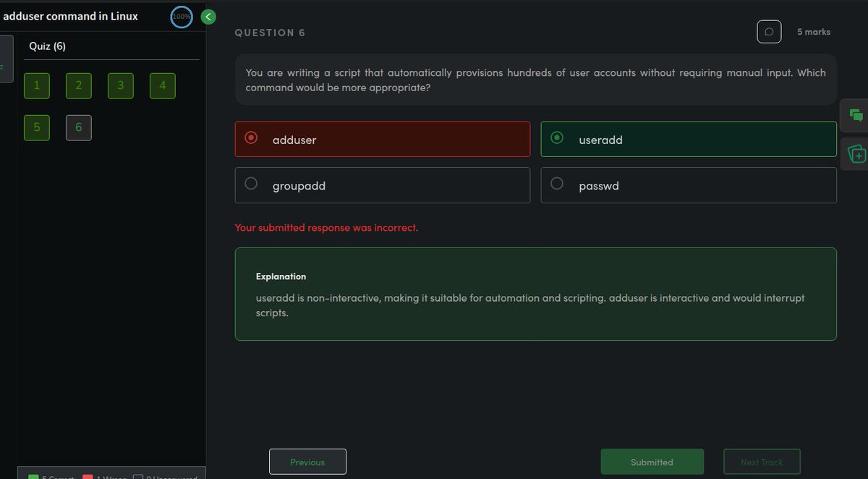
Task: Collapse the quiz sidebar with green arrow
Action: click(x=208, y=17)
